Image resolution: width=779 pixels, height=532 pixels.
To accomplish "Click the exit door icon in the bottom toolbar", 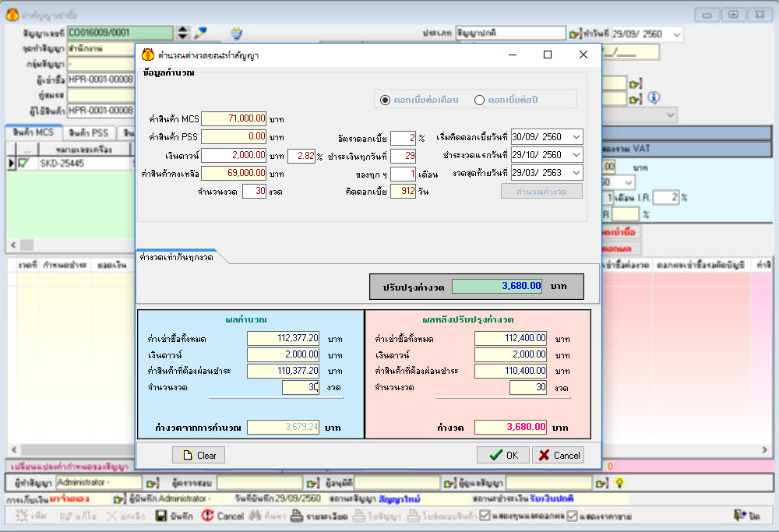I will (x=740, y=515).
